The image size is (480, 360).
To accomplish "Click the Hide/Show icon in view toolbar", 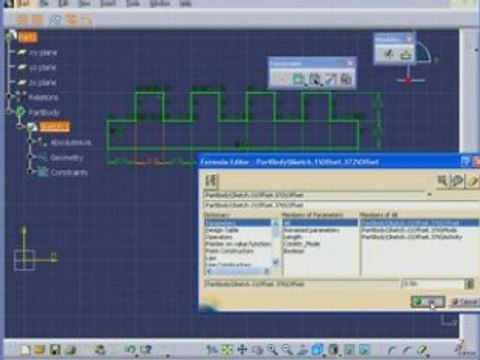I will coord(349,349).
